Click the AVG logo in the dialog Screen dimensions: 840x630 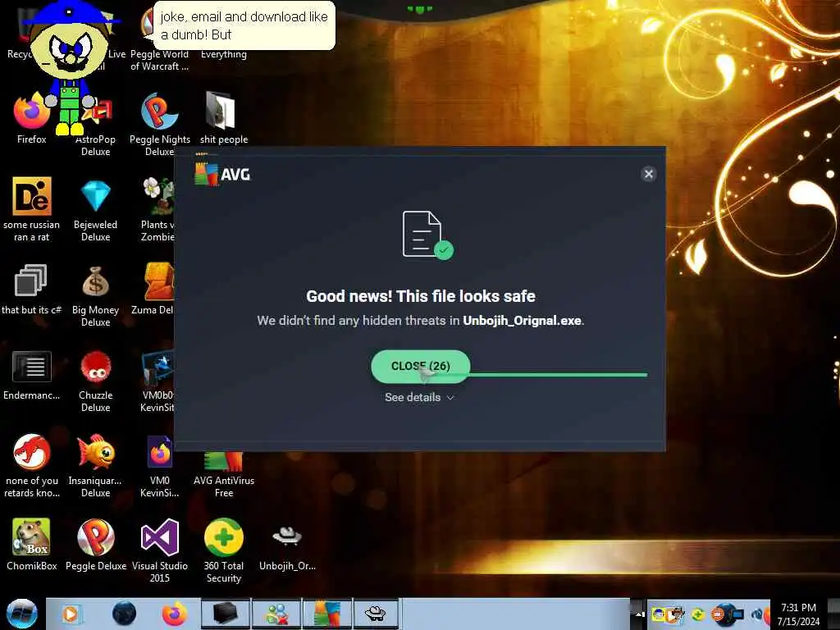222,174
